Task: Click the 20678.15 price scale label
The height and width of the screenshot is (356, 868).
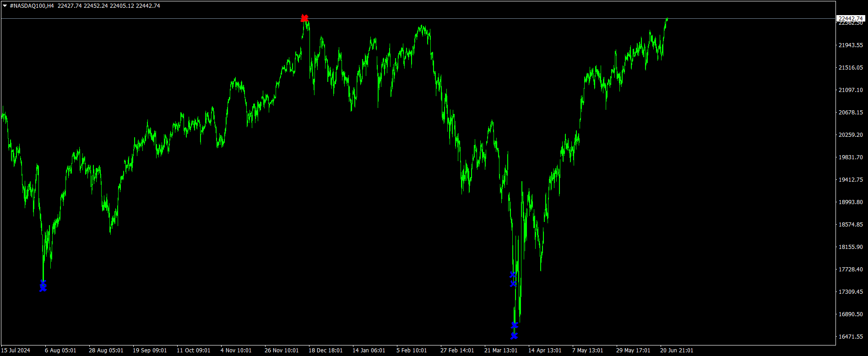Action: pyautogui.click(x=850, y=113)
